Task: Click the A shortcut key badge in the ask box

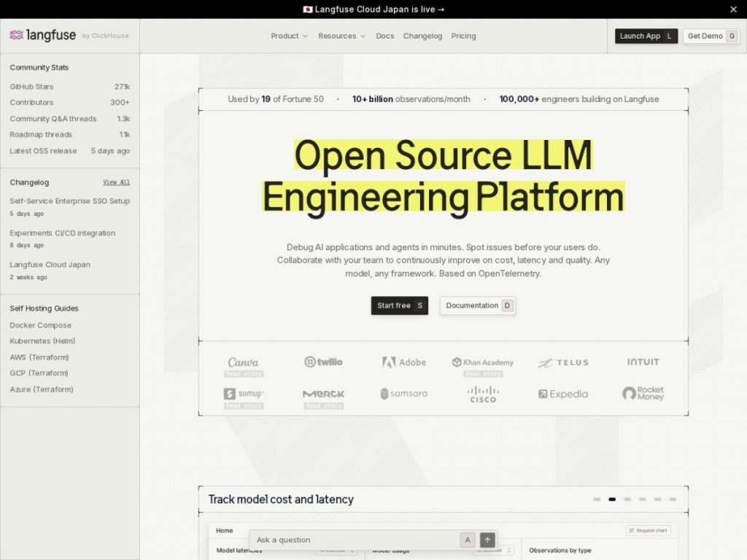Action: (468, 540)
